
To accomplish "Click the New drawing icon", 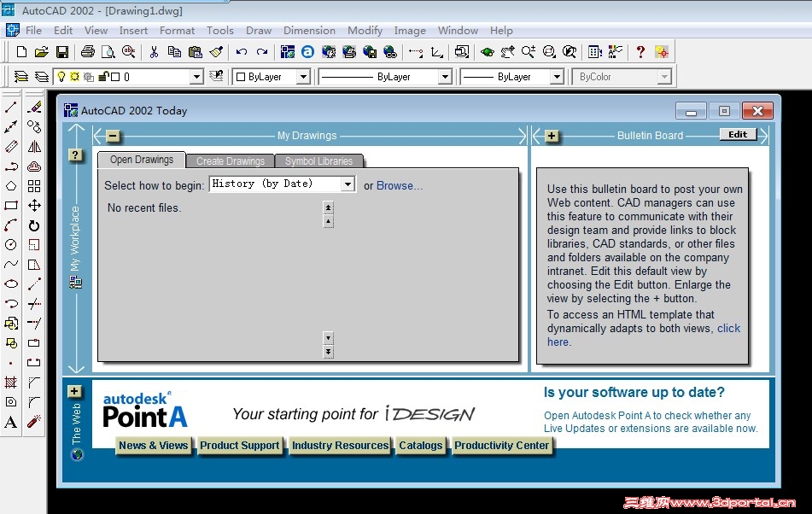I will coord(21,52).
